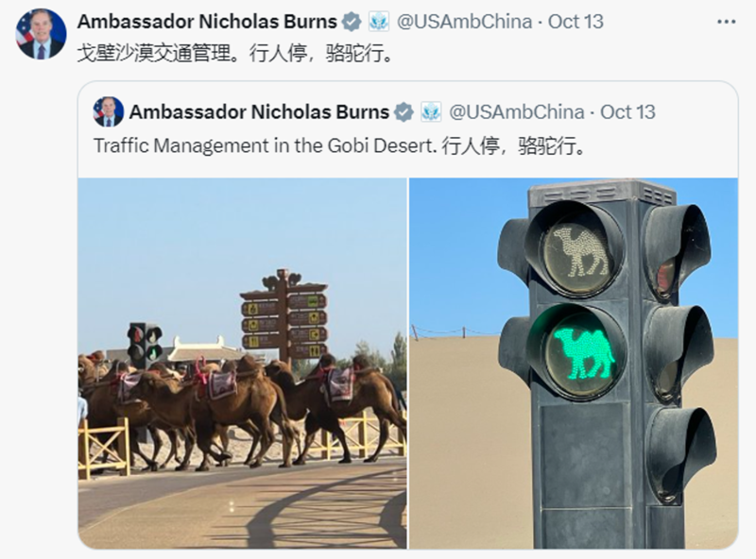Viewport: 756px width, 559px height.
Task: Click the blue verified badge in main tweet
Action: [x=352, y=22]
